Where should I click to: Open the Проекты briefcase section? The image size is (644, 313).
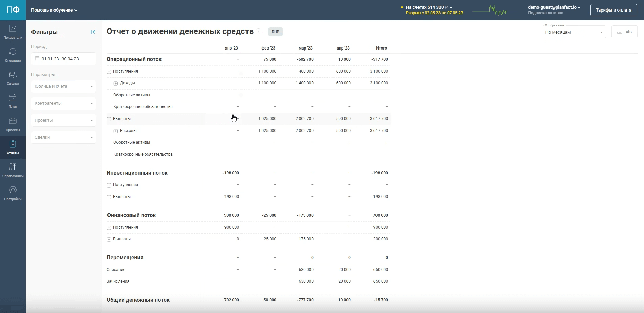13,124
